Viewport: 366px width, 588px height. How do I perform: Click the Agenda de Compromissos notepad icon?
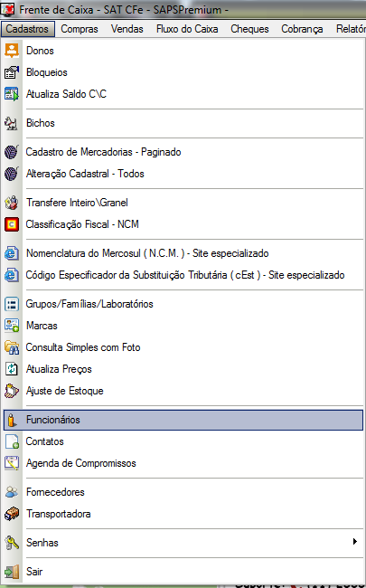coord(12,463)
